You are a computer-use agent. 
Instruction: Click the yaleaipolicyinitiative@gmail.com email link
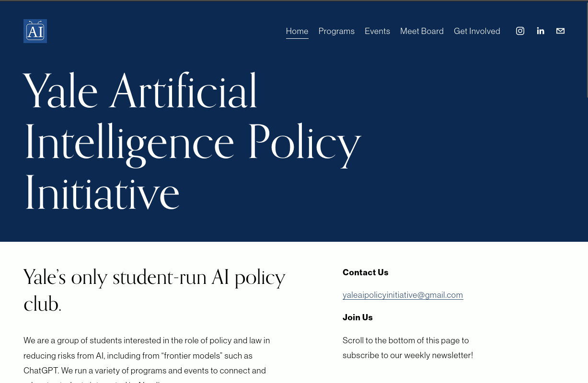tap(403, 295)
